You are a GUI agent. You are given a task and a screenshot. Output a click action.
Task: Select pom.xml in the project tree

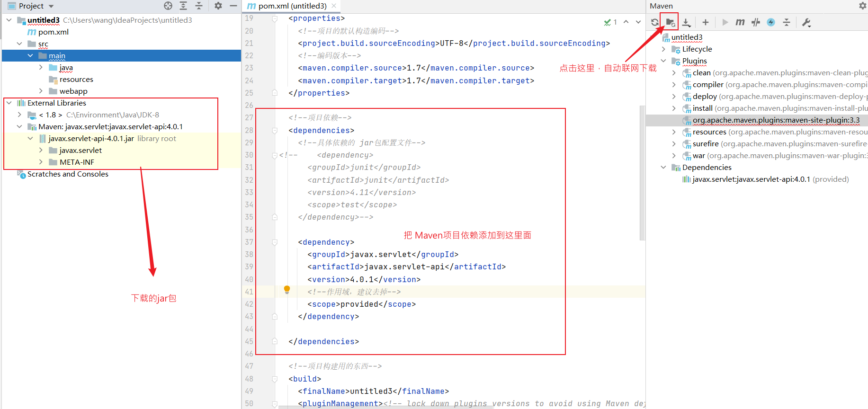(x=53, y=32)
